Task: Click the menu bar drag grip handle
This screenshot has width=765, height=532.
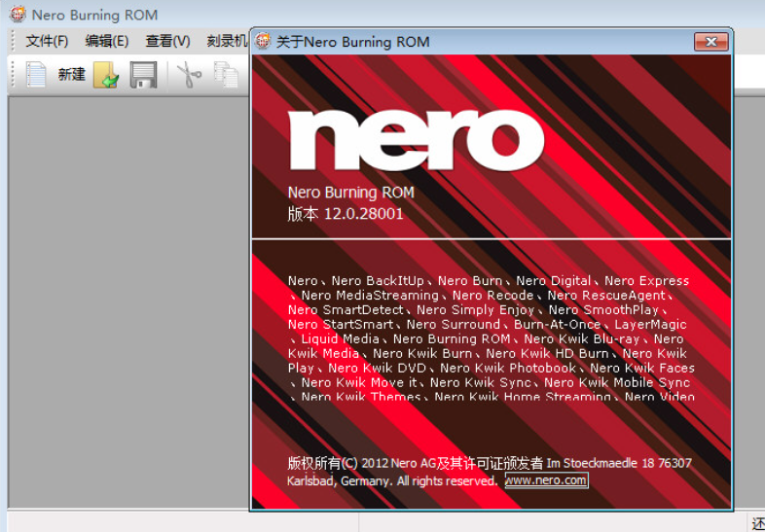Action: coord(13,41)
